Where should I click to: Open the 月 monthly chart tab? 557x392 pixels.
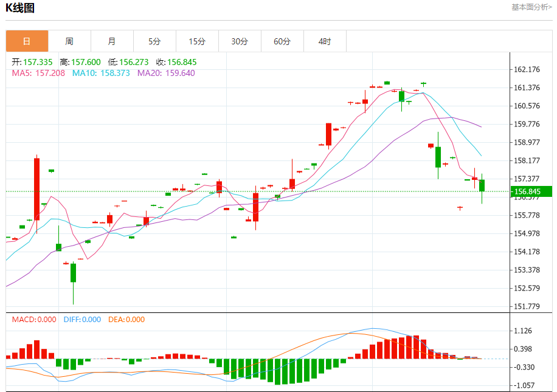coord(112,41)
